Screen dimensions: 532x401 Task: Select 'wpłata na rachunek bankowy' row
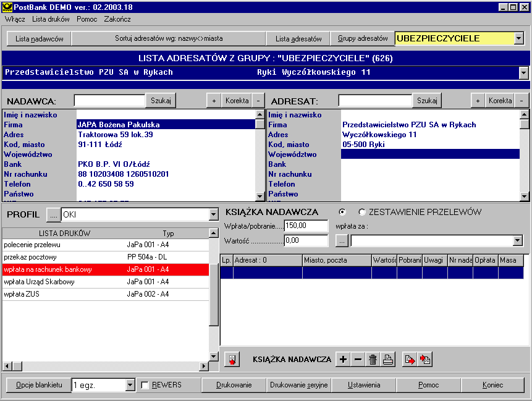pos(106,270)
